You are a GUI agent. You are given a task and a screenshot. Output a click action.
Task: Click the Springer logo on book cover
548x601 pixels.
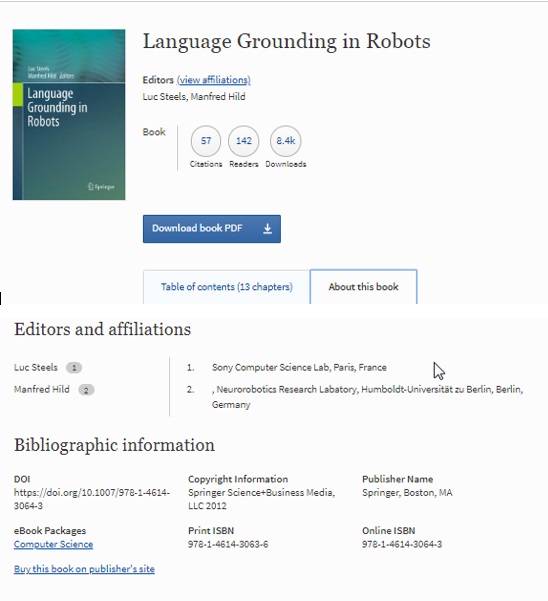pyautogui.click(x=101, y=187)
